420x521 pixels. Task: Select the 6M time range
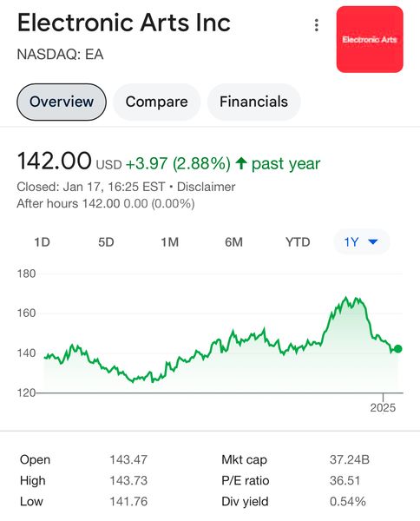point(233,242)
